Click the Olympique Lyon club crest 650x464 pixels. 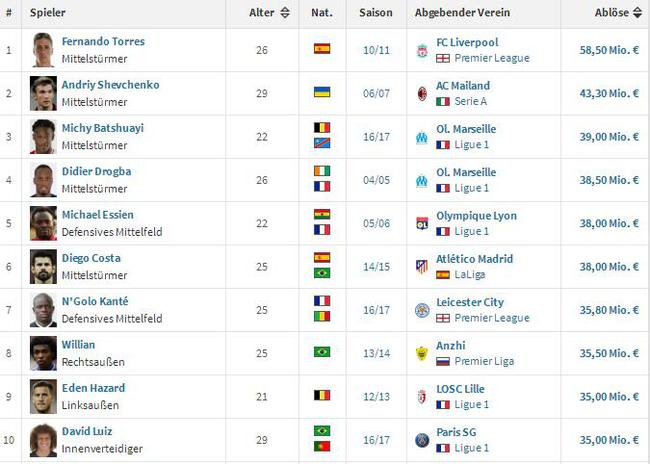(x=422, y=223)
